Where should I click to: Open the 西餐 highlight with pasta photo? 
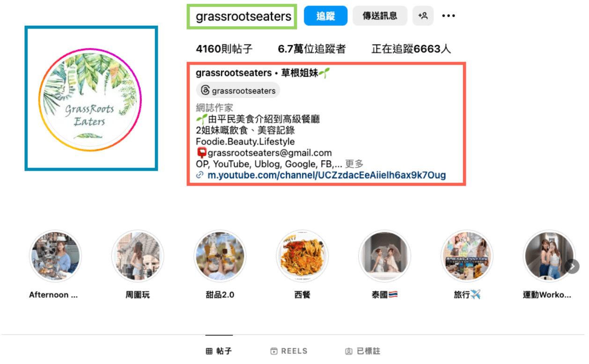[x=302, y=256]
